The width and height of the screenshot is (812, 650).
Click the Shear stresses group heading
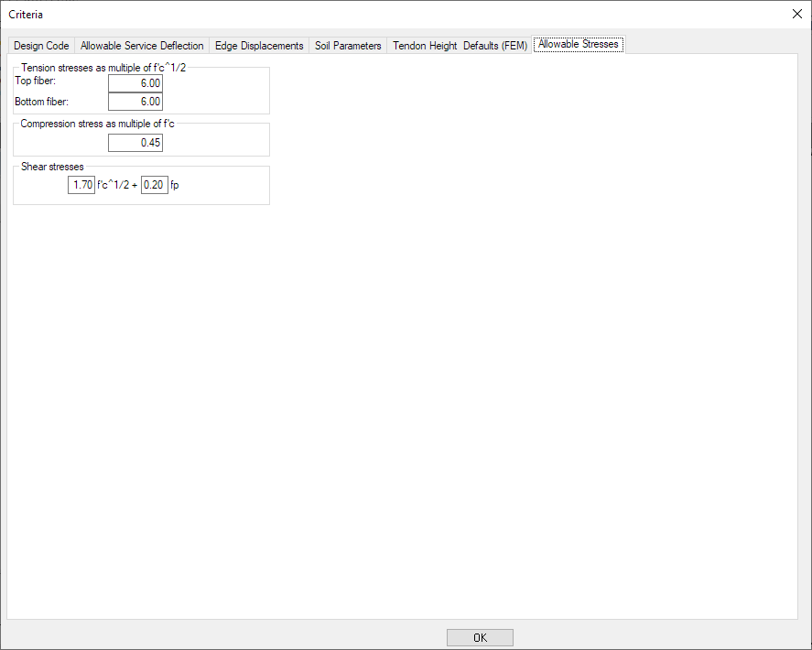(x=52, y=167)
